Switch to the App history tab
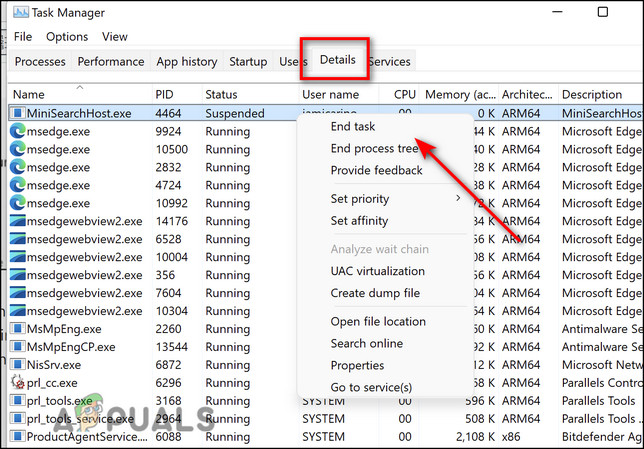Image resolution: width=644 pixels, height=449 pixels. [186, 62]
